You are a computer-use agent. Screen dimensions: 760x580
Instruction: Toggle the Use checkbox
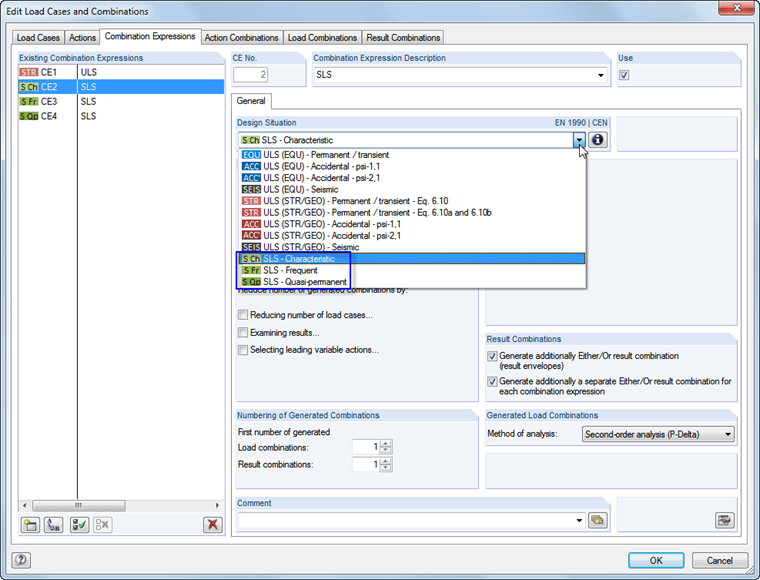pos(624,75)
